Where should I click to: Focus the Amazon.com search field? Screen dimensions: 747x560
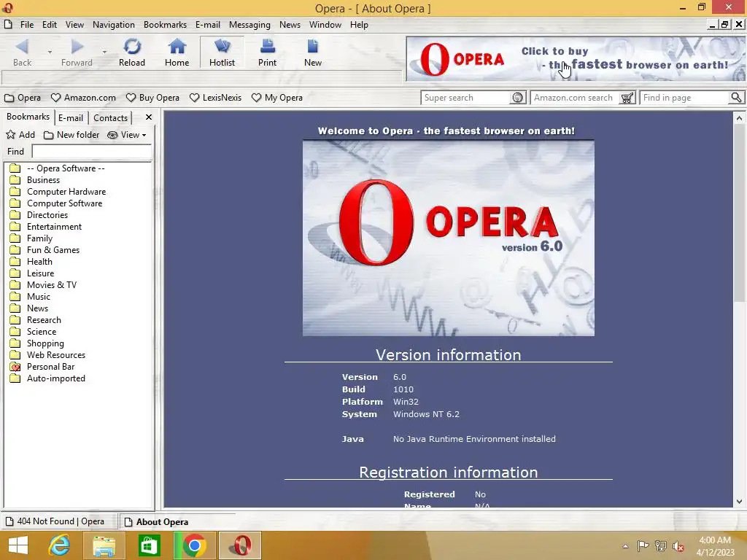[x=575, y=98]
